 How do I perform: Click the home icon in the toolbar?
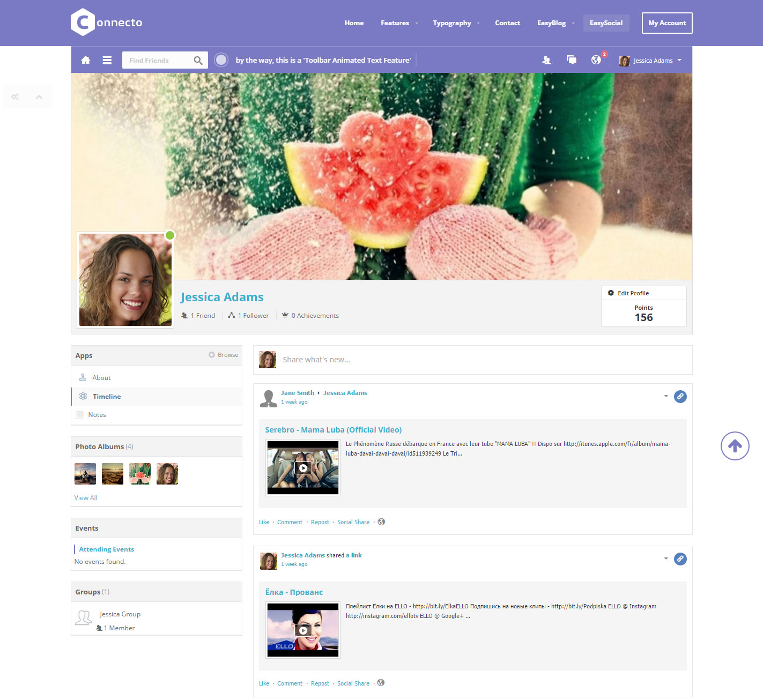point(86,60)
